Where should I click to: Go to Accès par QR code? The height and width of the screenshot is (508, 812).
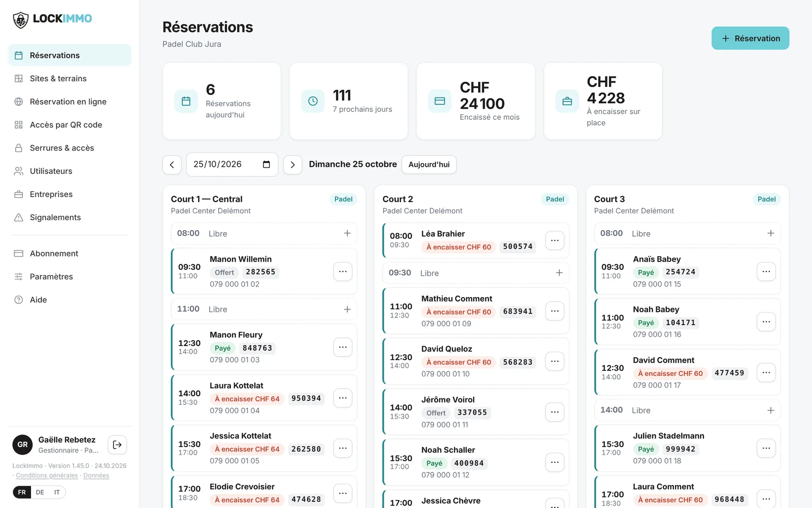[70, 124]
